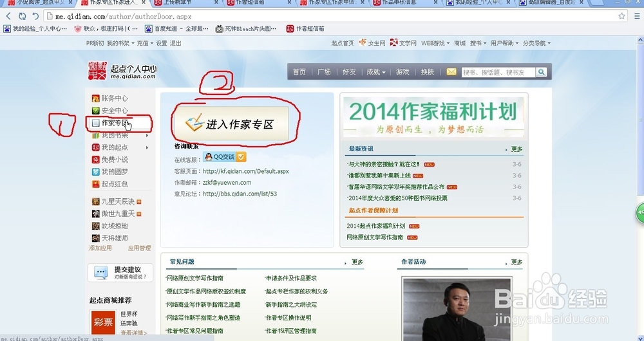Screen dimensions: 644x341
Task: Click 应用管理 link
Action: pos(139,248)
